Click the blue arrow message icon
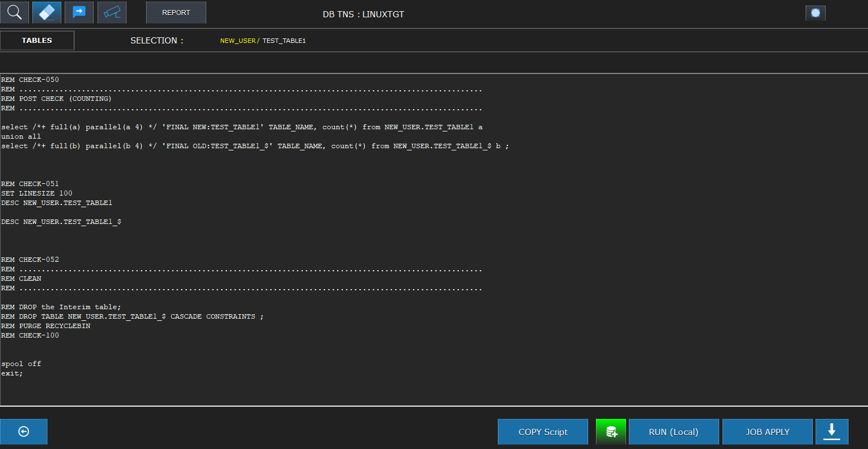The image size is (868, 449). point(79,12)
